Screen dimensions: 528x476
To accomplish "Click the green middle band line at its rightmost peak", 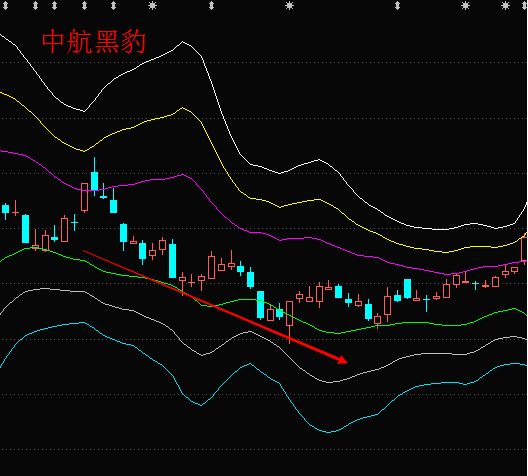I will pos(514,308).
